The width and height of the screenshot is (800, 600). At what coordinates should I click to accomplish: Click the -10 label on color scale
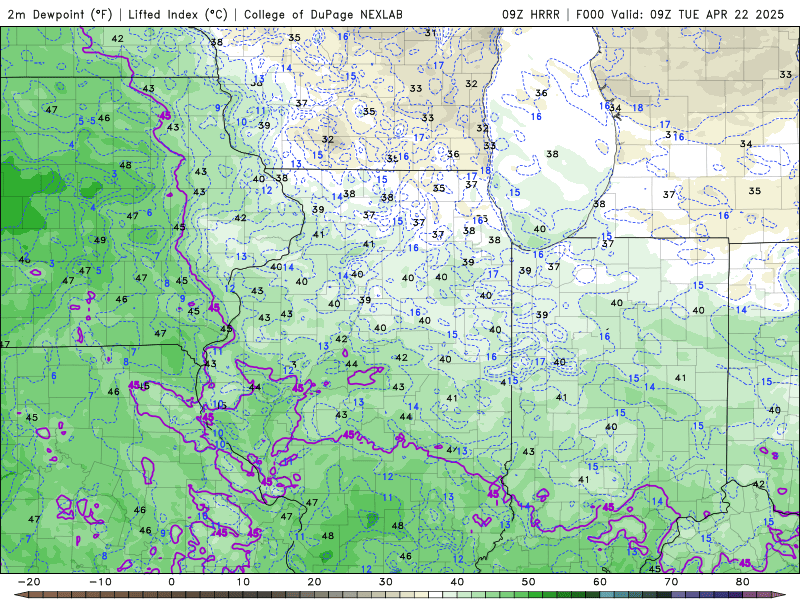(100, 582)
